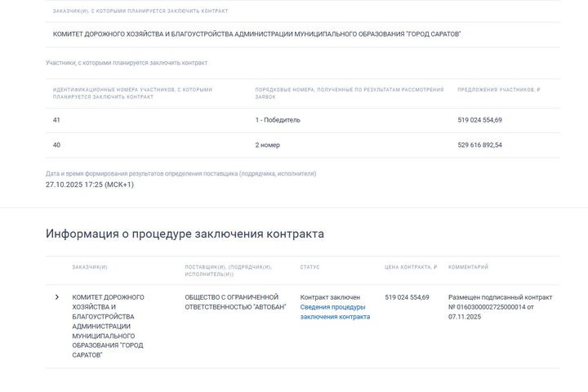The width and height of the screenshot is (588, 392).
Task: Click the customer name in the top row
Action: coord(256,34)
